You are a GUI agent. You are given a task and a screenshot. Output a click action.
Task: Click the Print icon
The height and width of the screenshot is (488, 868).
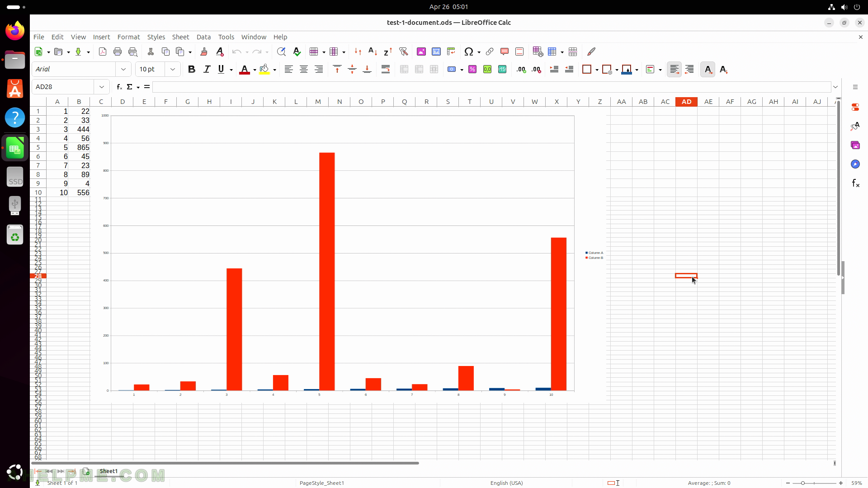click(118, 52)
